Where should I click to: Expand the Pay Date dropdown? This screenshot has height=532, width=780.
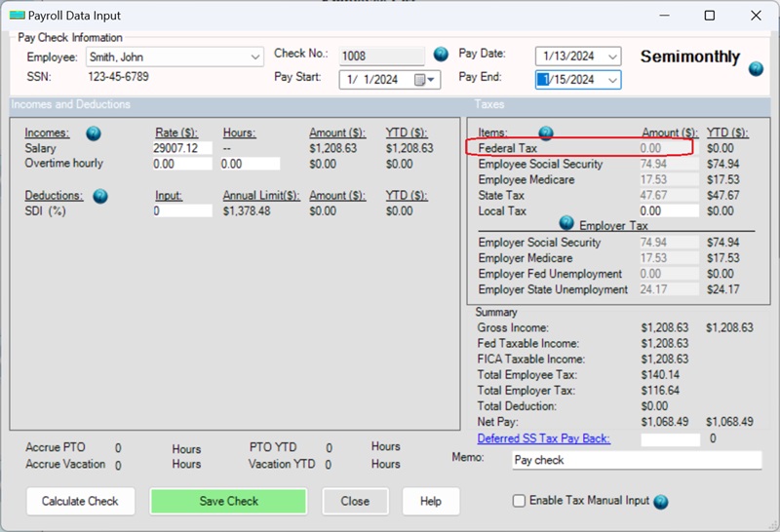click(612, 57)
